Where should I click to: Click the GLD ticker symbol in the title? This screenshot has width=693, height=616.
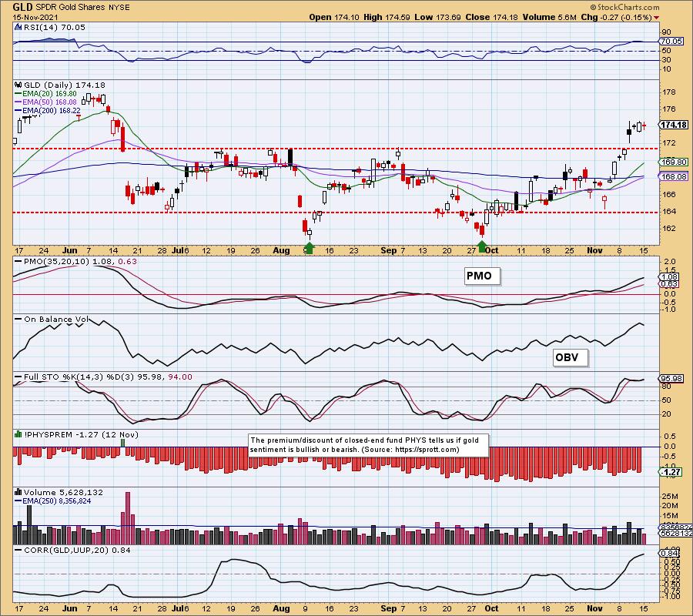click(x=22, y=7)
